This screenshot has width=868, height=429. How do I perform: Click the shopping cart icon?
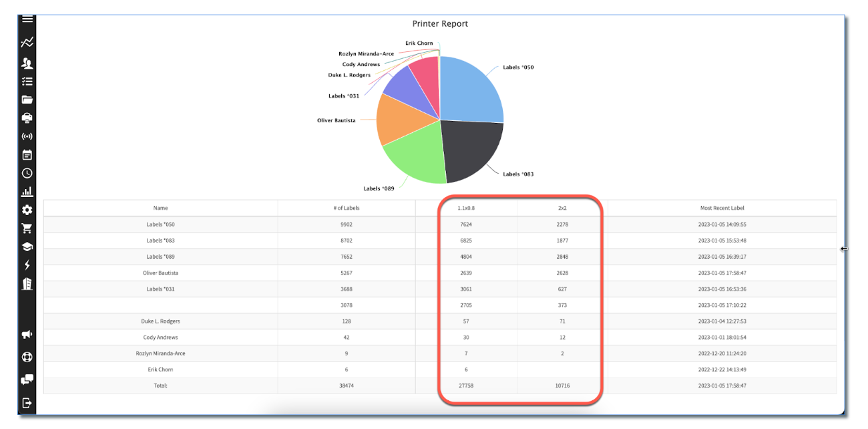point(27,229)
